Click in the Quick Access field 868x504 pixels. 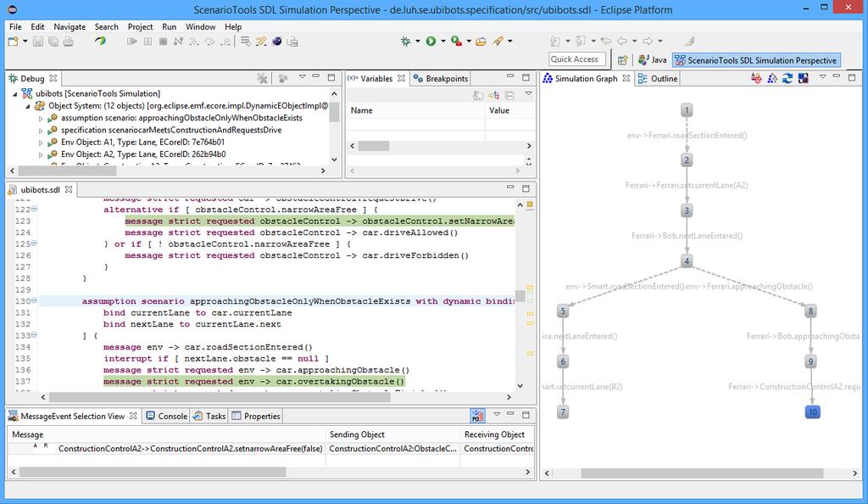coord(576,59)
